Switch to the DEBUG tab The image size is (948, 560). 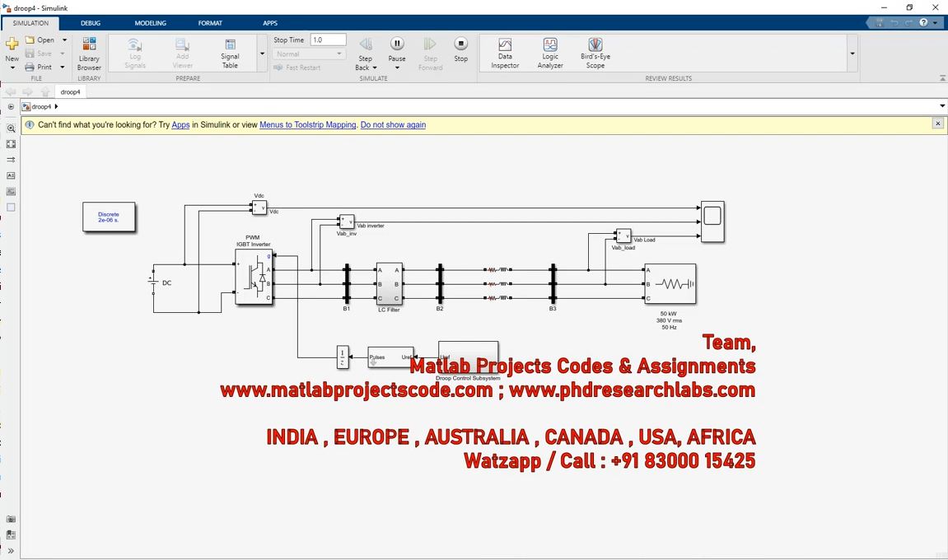tap(91, 23)
